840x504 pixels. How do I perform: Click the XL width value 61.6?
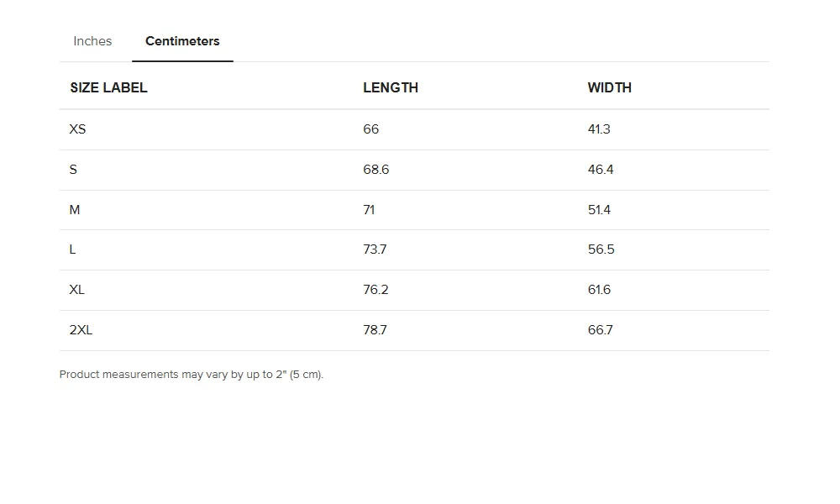[599, 290]
